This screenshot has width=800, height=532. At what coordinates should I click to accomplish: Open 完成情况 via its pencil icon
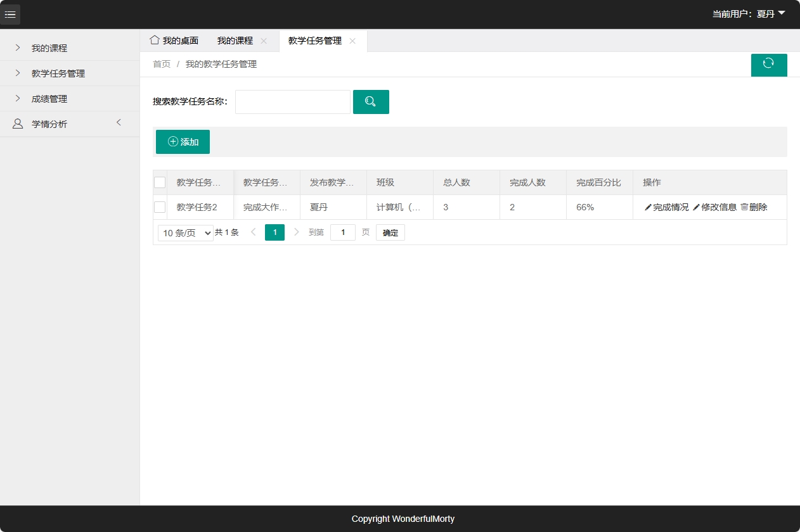(x=648, y=206)
